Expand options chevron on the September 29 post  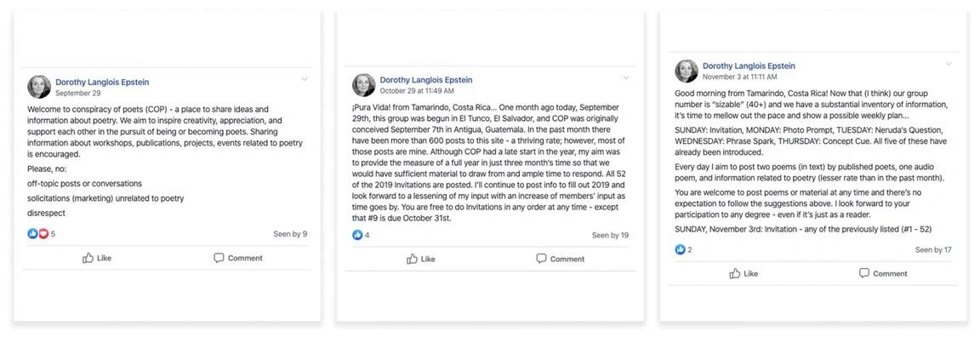pos(305,79)
